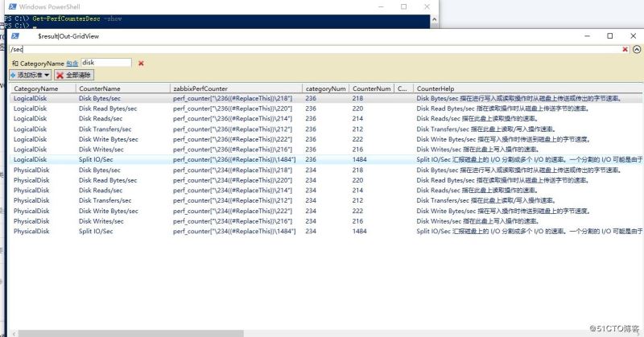Click the 包含 operator link

[72, 63]
